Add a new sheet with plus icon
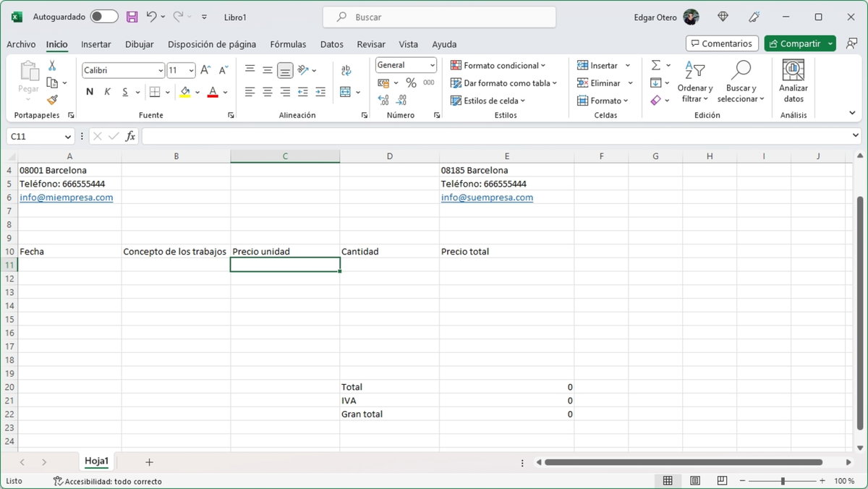The width and height of the screenshot is (868, 489). coord(149,462)
